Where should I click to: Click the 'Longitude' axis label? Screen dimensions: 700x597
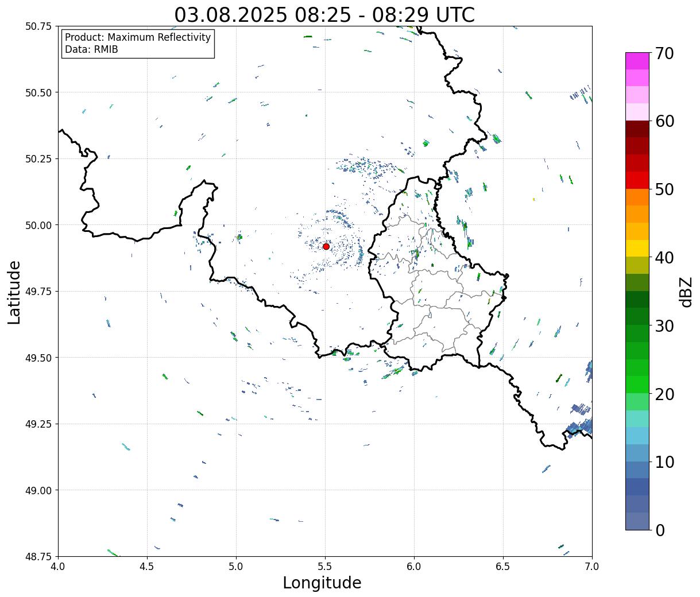pyautogui.click(x=322, y=583)
